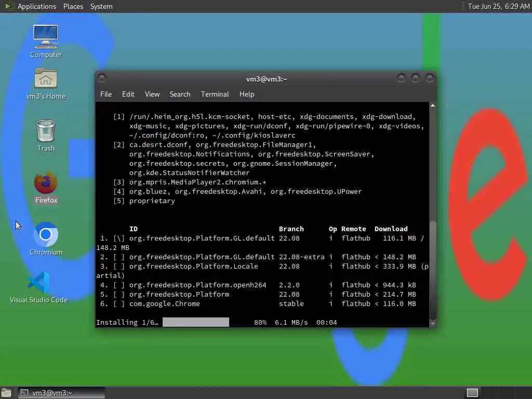
Task: Open Visual Studio Code desktop icon
Action: 38,287
